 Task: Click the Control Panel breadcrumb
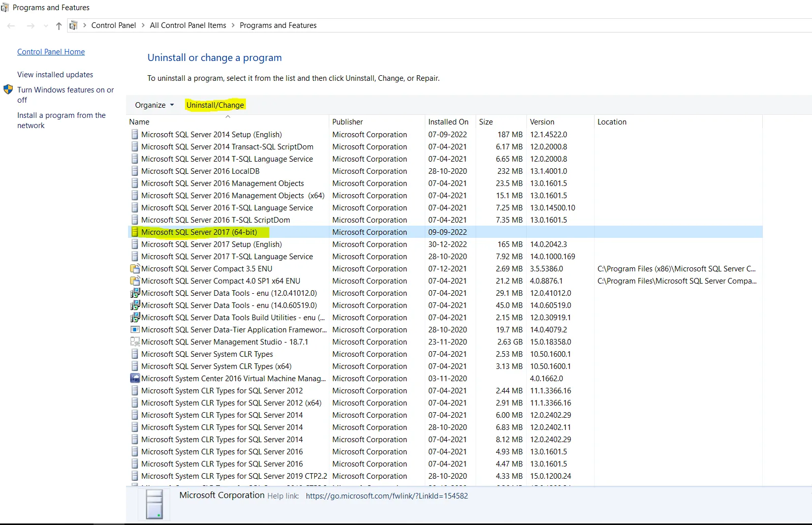coord(113,25)
